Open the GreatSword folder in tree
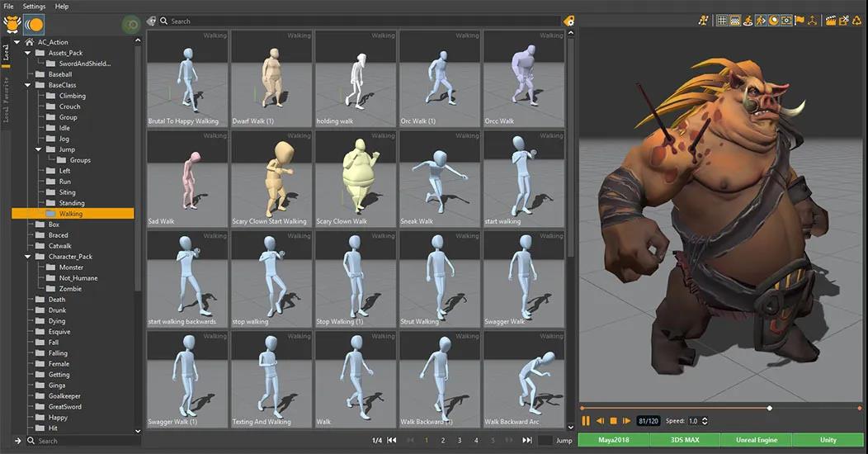Screen dimensions: 868x454 pos(64,407)
